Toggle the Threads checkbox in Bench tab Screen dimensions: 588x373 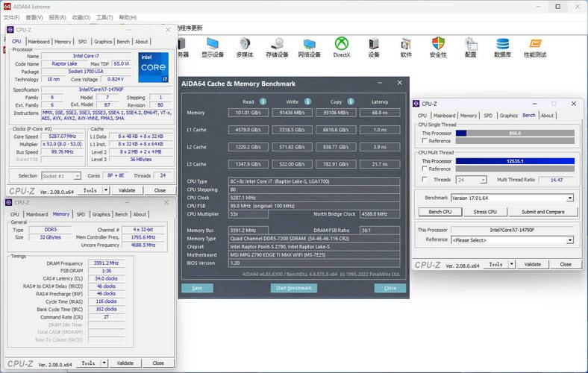pos(423,180)
